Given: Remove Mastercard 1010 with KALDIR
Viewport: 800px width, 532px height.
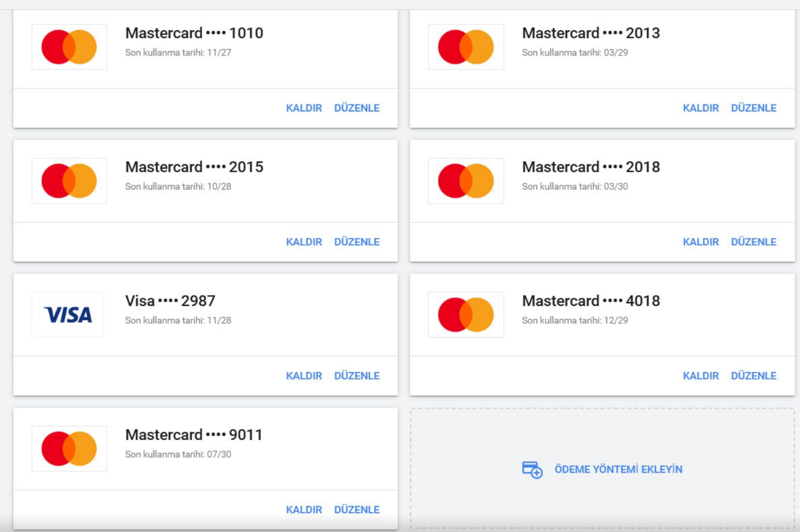Looking at the screenshot, I should (304, 108).
